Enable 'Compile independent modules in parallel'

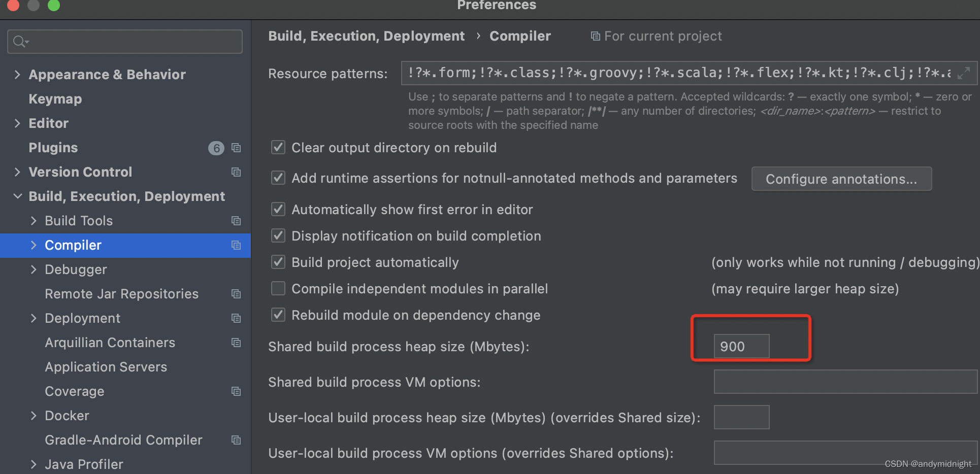(278, 288)
